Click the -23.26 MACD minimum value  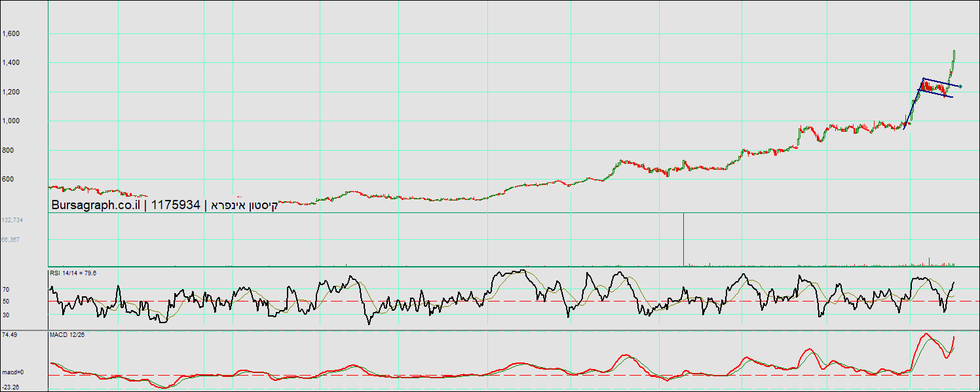[10, 387]
